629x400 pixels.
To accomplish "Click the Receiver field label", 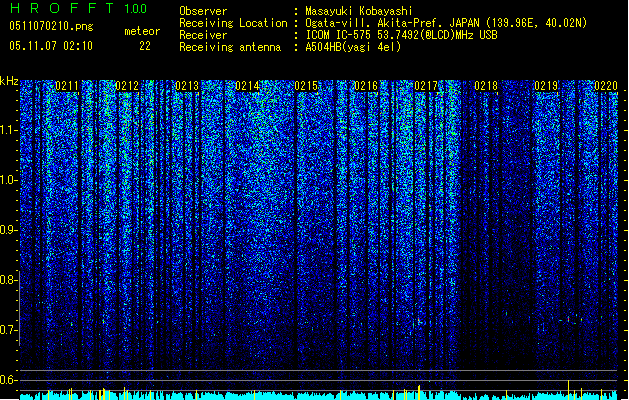I will (x=203, y=35).
